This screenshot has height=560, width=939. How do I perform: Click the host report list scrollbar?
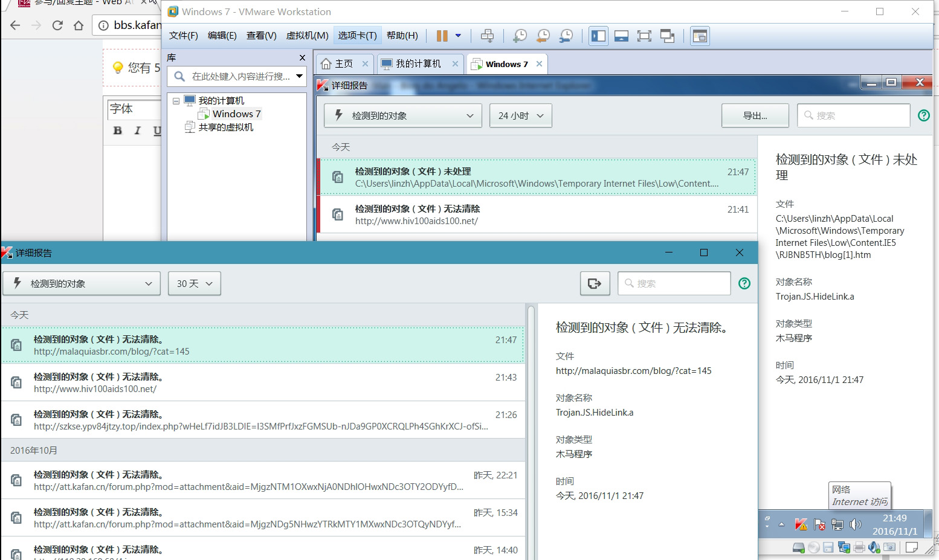point(531,432)
